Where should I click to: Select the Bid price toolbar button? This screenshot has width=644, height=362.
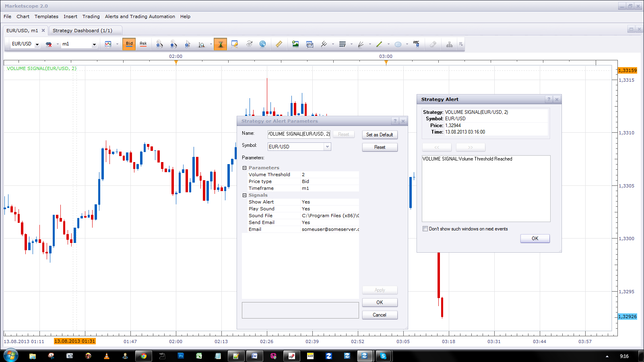129,44
